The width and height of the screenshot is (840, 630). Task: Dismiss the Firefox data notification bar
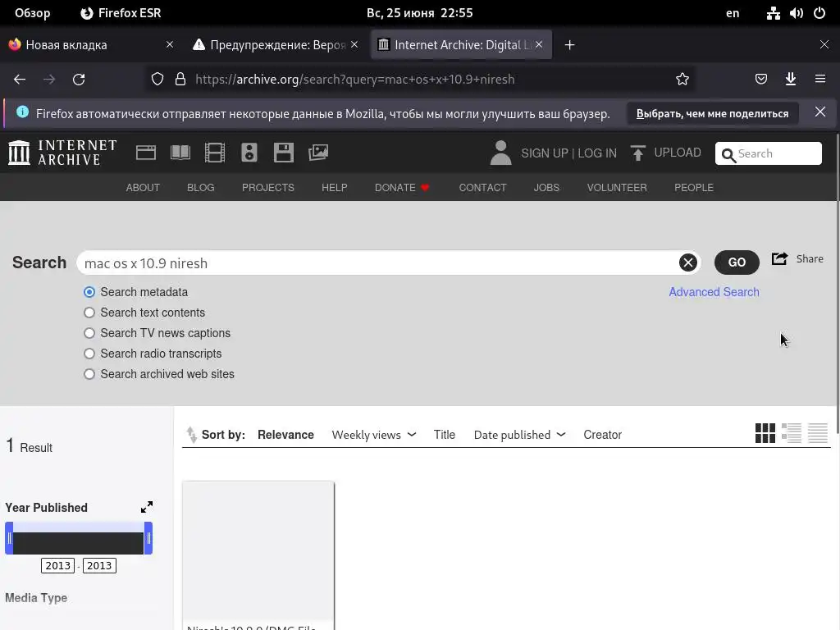point(819,112)
